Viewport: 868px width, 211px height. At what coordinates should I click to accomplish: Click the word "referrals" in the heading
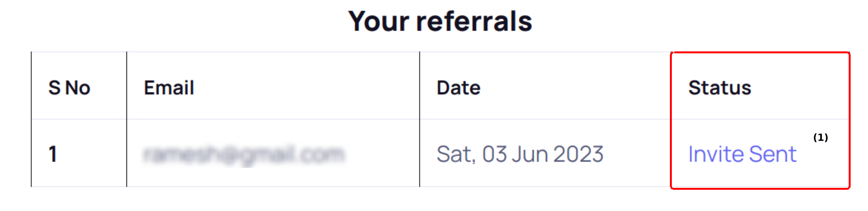(x=474, y=21)
